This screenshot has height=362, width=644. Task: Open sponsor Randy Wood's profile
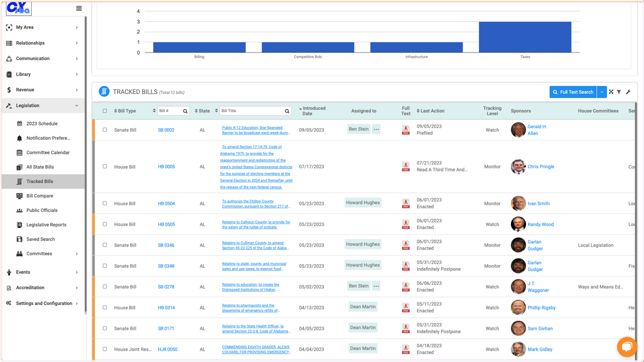coord(540,225)
